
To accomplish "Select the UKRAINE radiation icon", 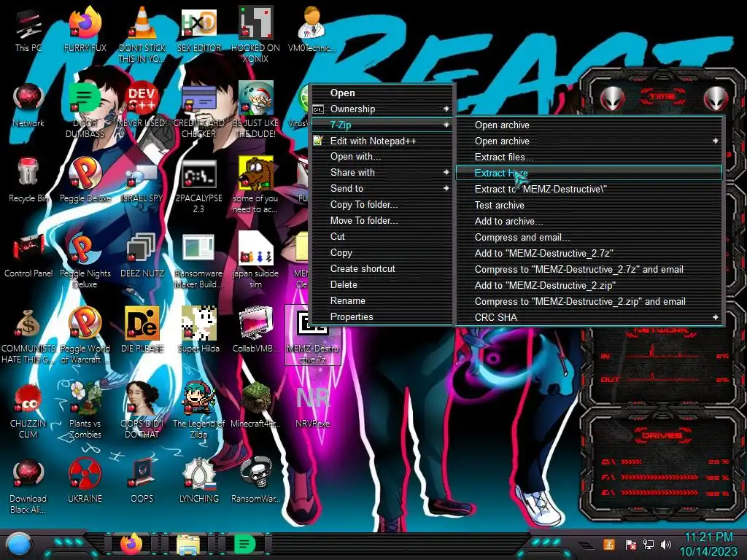I will pyautogui.click(x=85, y=481).
